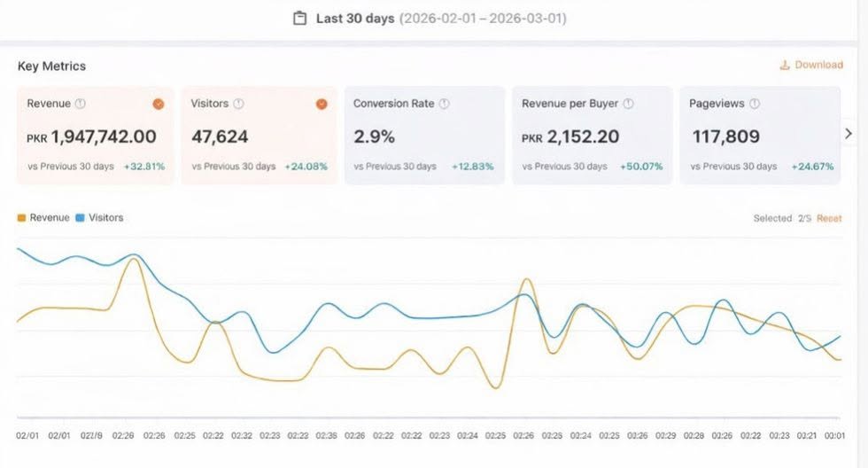Click the +12.83% conversion change
868x468 pixels.
(473, 167)
